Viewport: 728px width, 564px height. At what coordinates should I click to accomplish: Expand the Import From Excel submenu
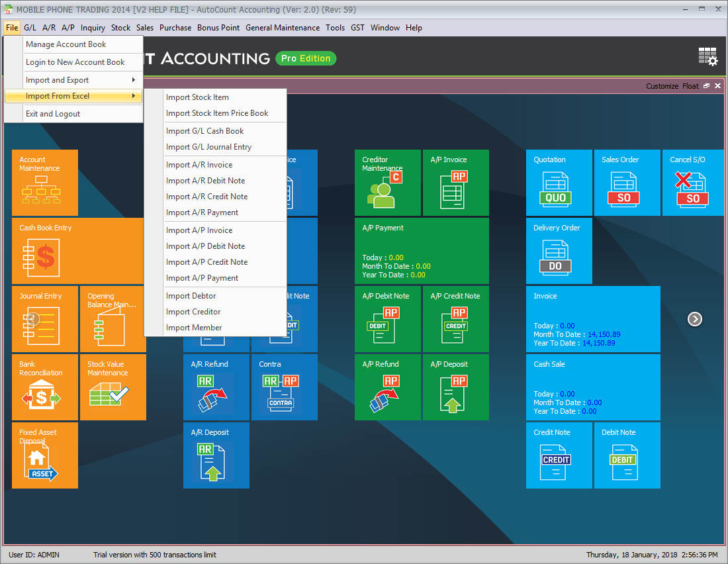(74, 96)
